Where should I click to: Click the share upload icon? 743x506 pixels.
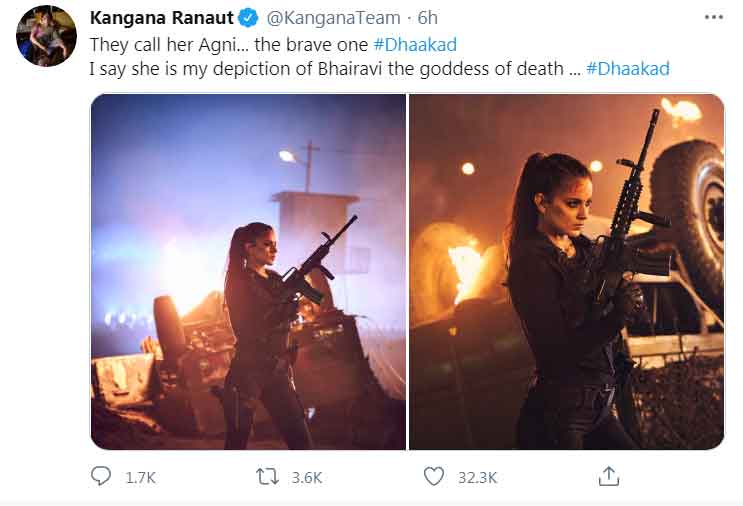click(609, 476)
